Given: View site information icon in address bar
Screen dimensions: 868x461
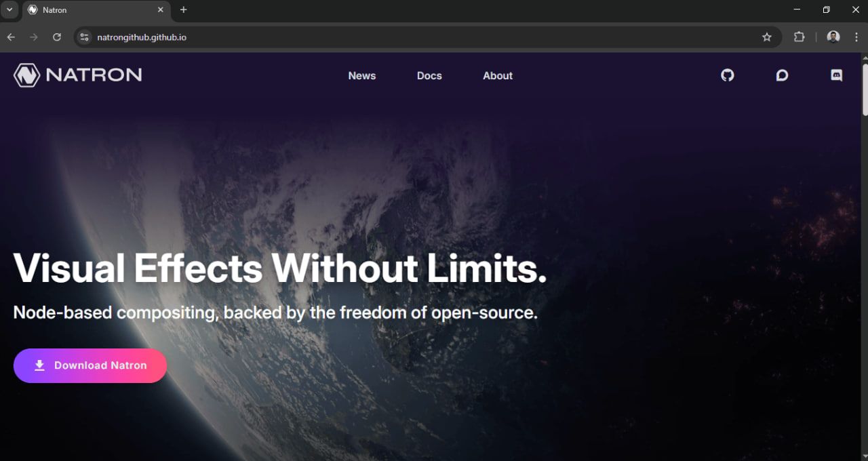Looking at the screenshot, I should point(84,37).
